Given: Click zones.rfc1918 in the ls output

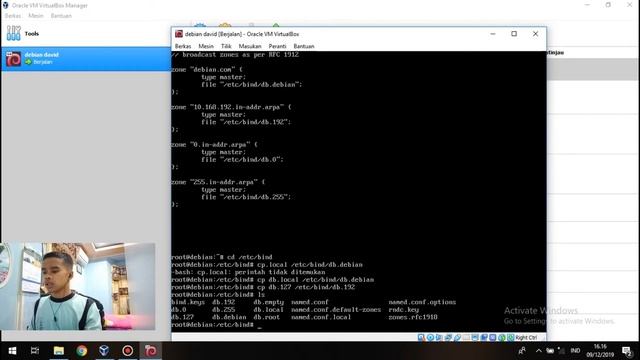Looking at the screenshot, I should (413, 317).
